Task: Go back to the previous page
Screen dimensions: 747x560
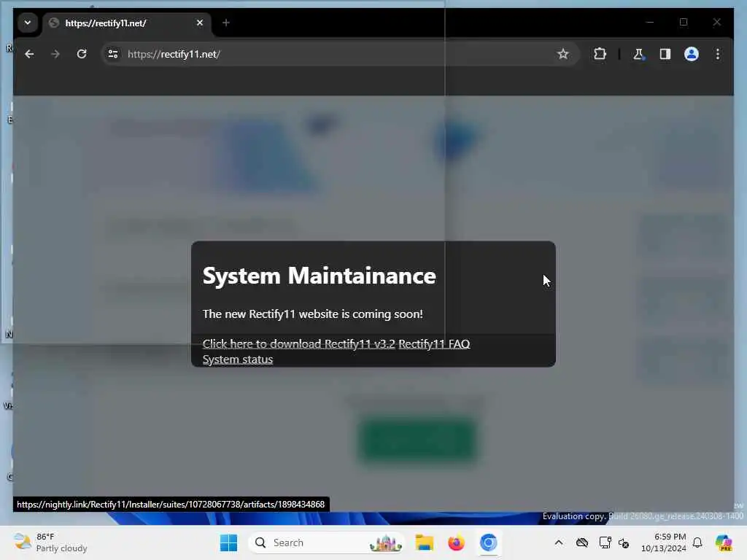Action: [x=29, y=54]
